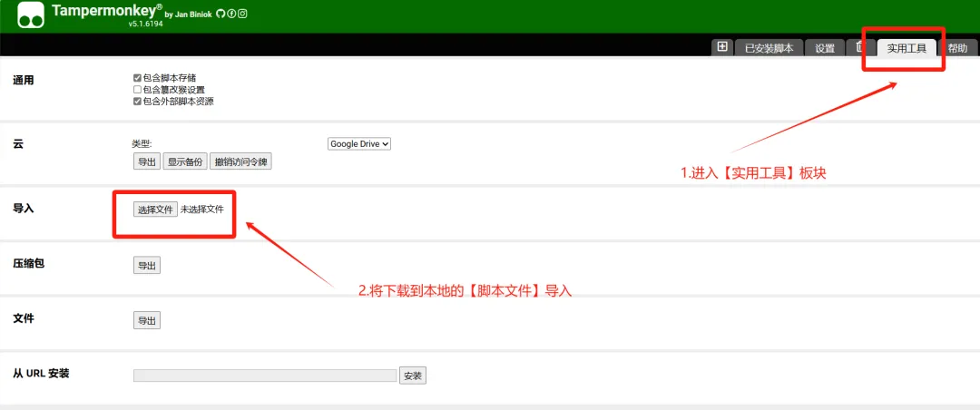Open the Instagram icon in header
Screen dimensions: 980x410
pyautogui.click(x=242, y=13)
